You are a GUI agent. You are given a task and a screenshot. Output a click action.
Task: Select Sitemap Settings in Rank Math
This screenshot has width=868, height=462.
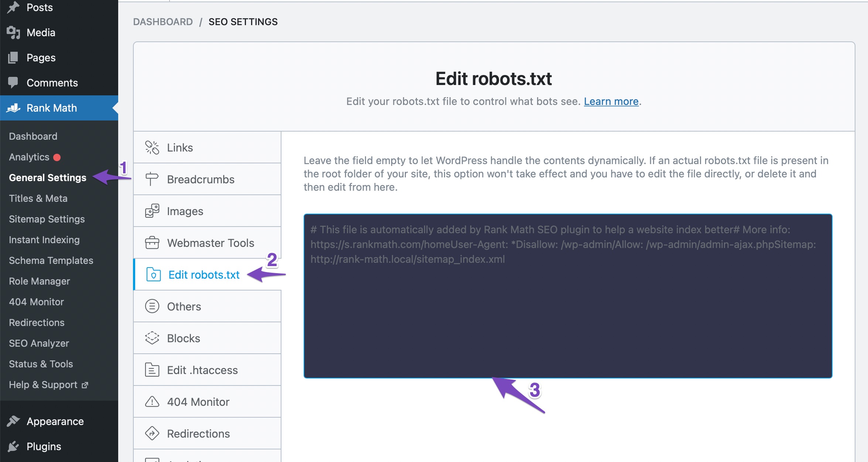click(x=47, y=219)
